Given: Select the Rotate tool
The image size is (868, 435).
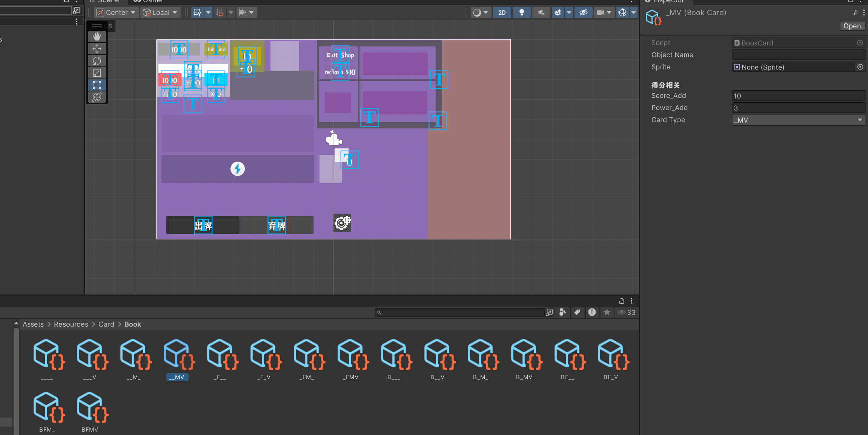Looking at the screenshot, I should click(97, 61).
